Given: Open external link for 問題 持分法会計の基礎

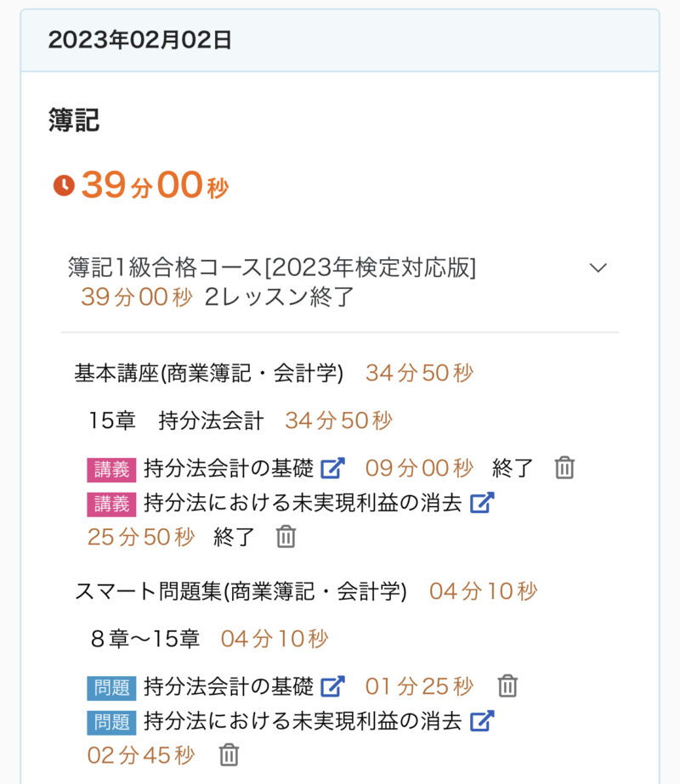Looking at the screenshot, I should coord(333,686).
